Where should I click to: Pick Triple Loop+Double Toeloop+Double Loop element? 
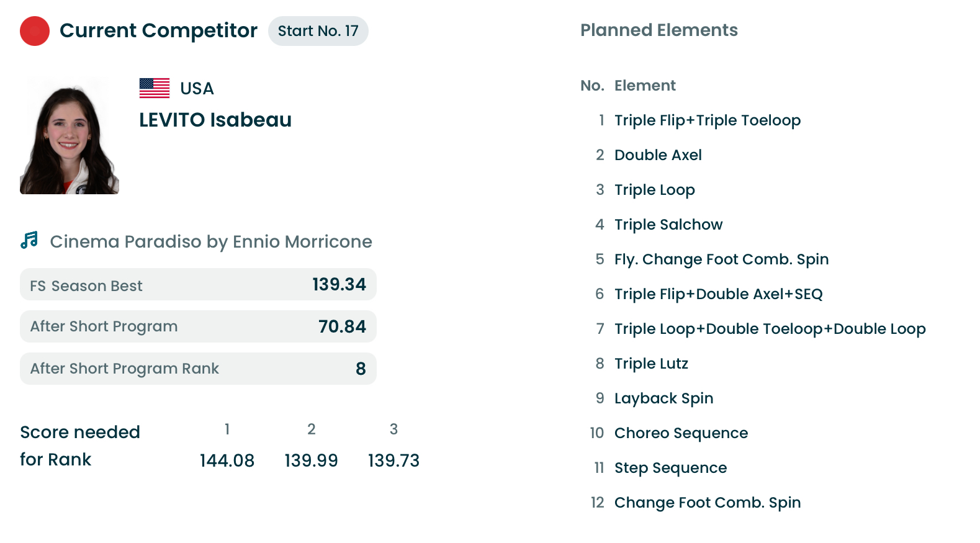pos(770,329)
